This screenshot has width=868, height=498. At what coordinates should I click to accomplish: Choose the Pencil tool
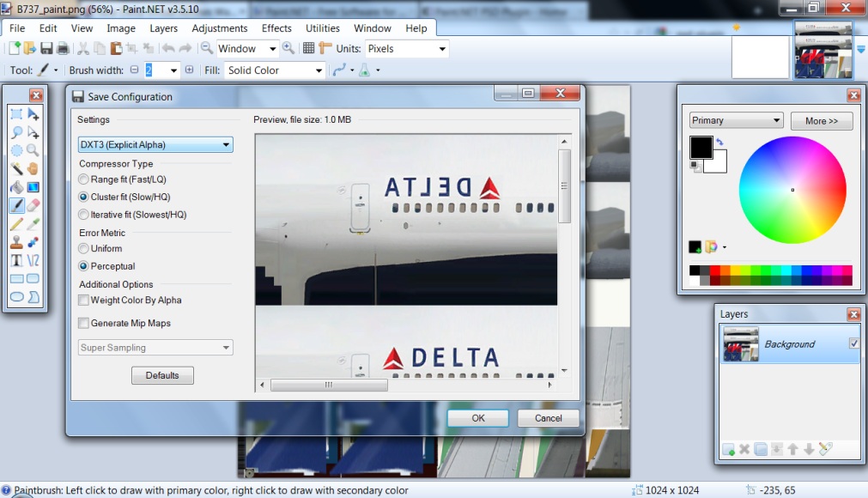[x=16, y=223]
